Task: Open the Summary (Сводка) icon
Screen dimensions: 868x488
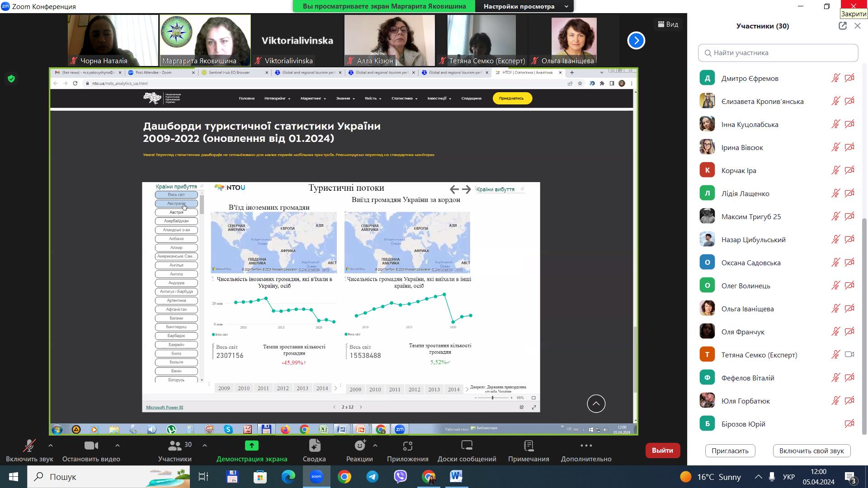Action: (x=314, y=446)
